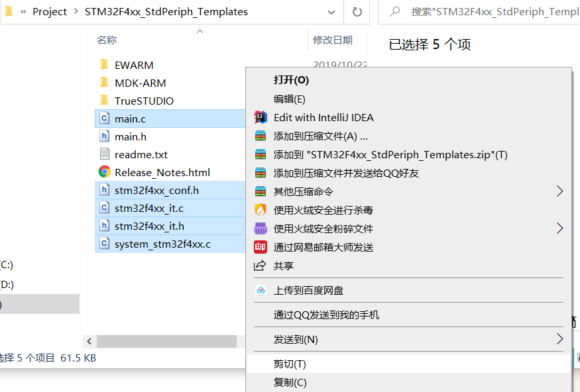Click the chevron between Project and STM32F4xx_StdPeriph_Templates
The height and width of the screenshot is (392, 580).
(76, 11)
